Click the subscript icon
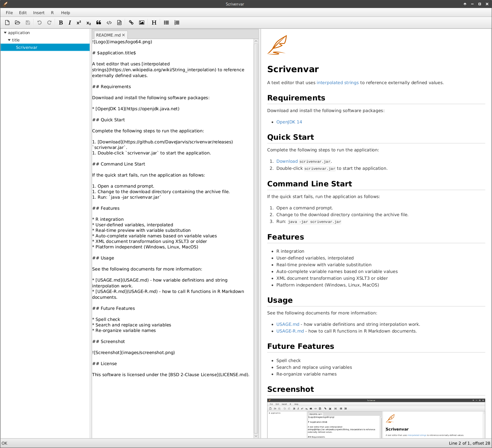Image resolution: width=492 pixels, height=448 pixels. [88, 23]
